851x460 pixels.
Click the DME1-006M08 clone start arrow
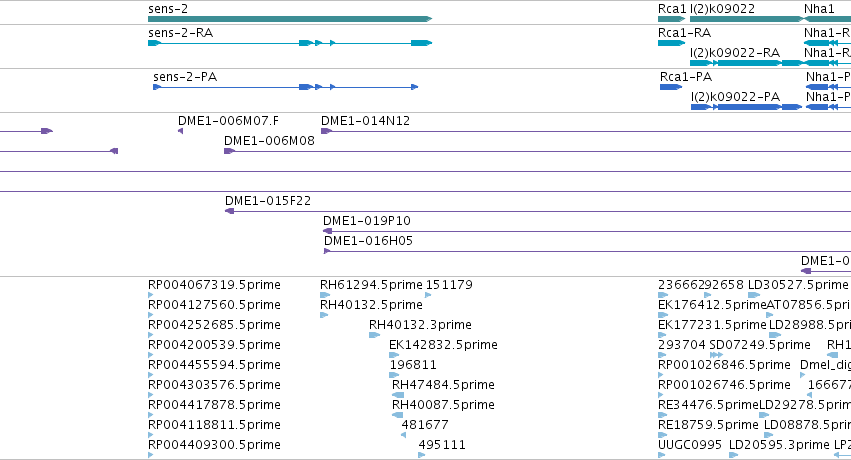click(229, 151)
